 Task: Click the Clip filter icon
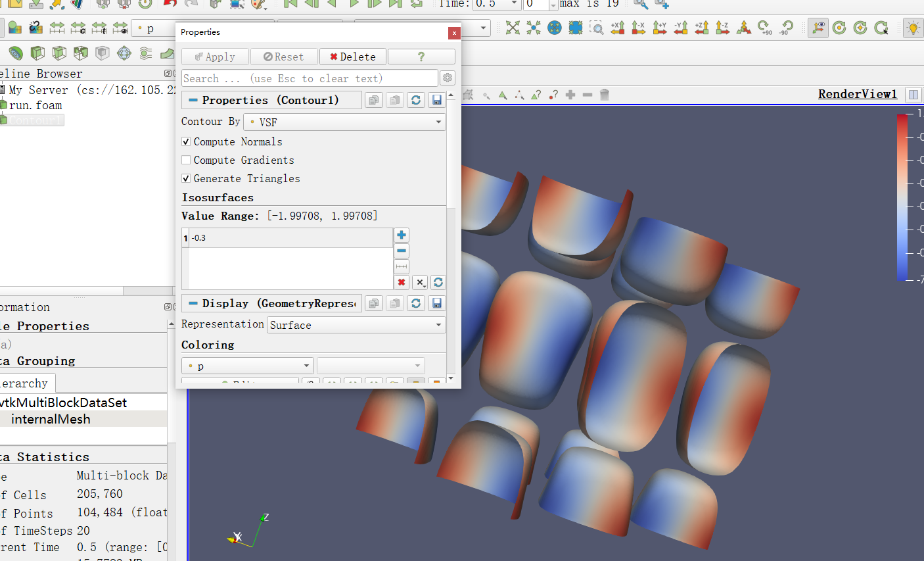click(x=37, y=53)
